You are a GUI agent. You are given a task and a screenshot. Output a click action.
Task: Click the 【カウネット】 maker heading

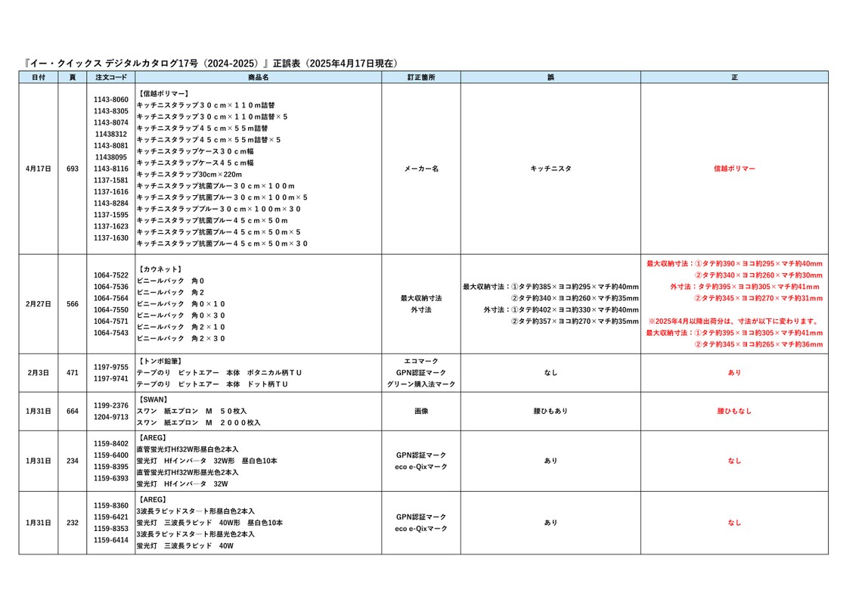[x=160, y=269]
